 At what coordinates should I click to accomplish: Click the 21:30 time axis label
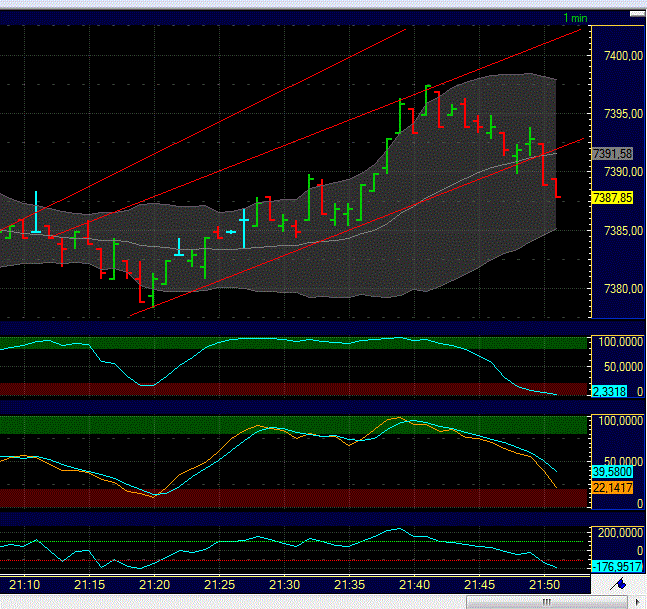(284, 585)
